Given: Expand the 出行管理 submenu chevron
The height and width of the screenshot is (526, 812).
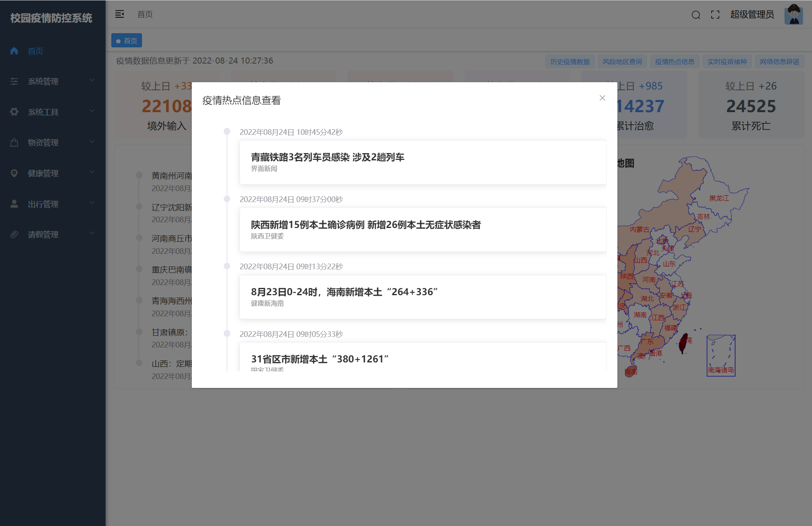Looking at the screenshot, I should pyautogui.click(x=92, y=203).
